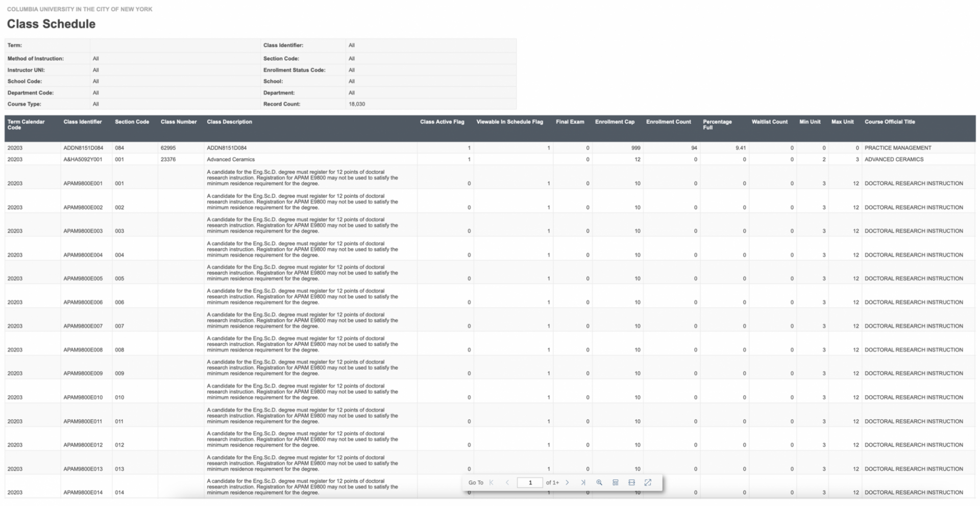Select the APAM9800E012 identifier cell
The image size is (980, 506).
pos(83,445)
